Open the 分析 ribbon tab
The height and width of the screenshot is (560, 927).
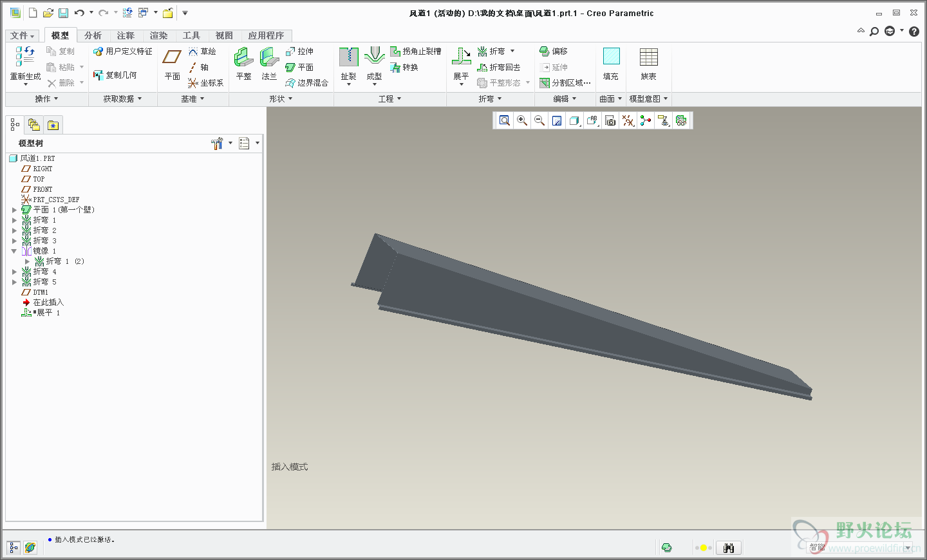click(93, 35)
